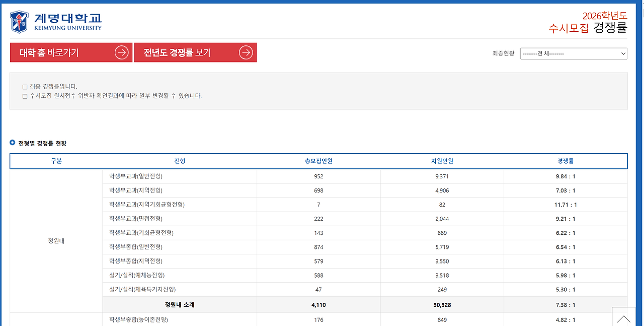
Task: Click the 구분 column header
Action: (56, 161)
